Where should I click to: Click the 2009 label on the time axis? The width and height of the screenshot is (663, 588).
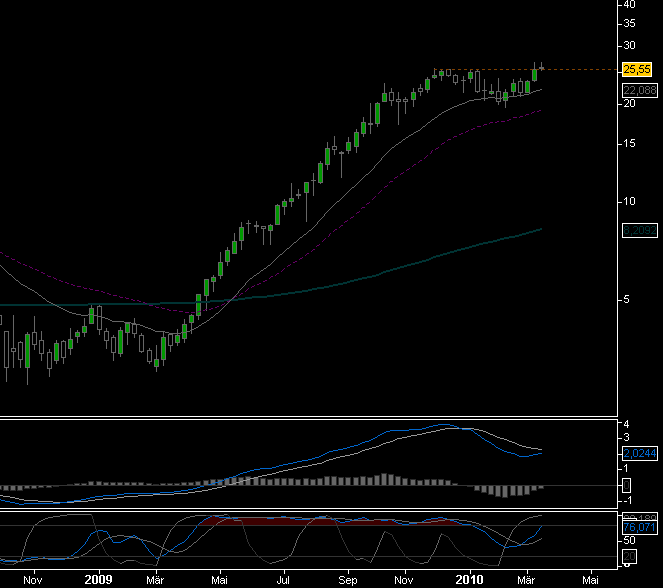pyautogui.click(x=98, y=578)
